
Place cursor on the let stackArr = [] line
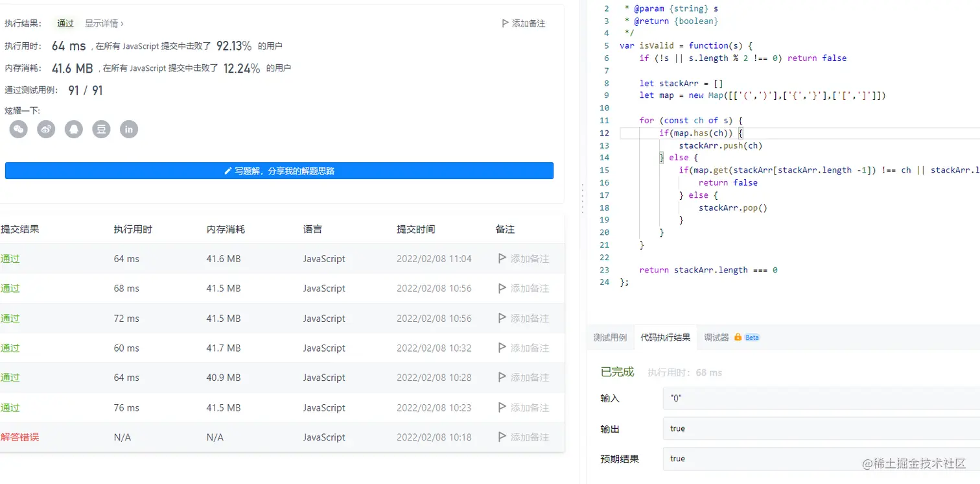(x=681, y=83)
